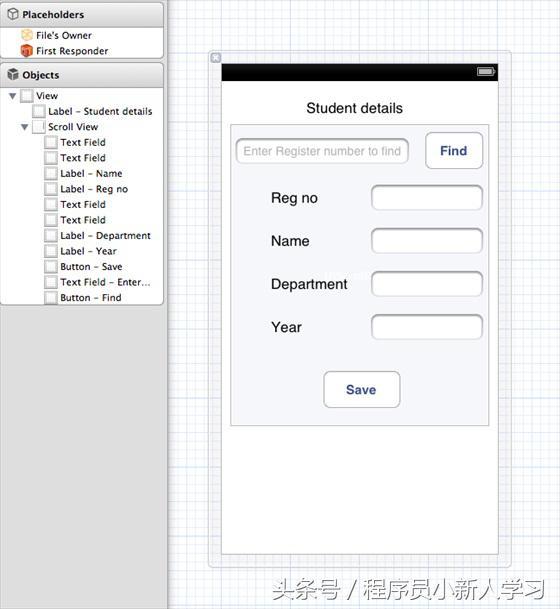Select Label - Department in outline
The image size is (560, 609).
105,235
